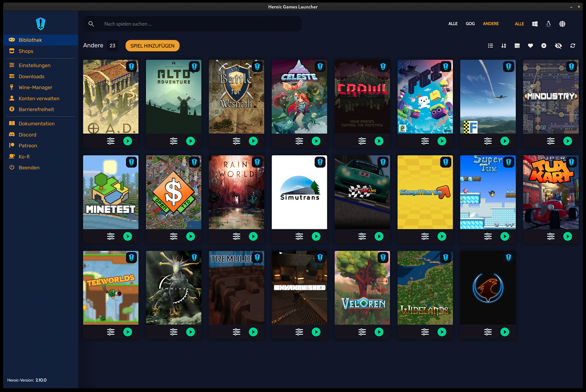The width and height of the screenshot is (586, 392).
Task: Open Discord link
Action: click(x=41, y=135)
